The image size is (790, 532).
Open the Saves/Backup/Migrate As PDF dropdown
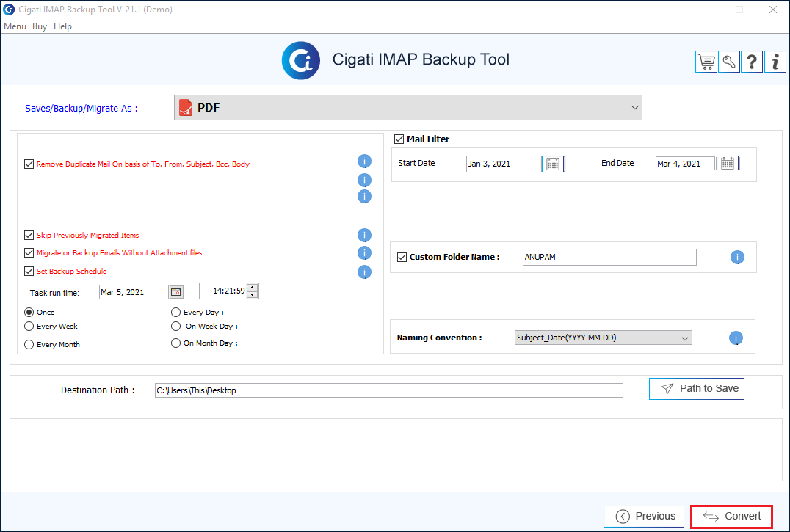(x=408, y=108)
